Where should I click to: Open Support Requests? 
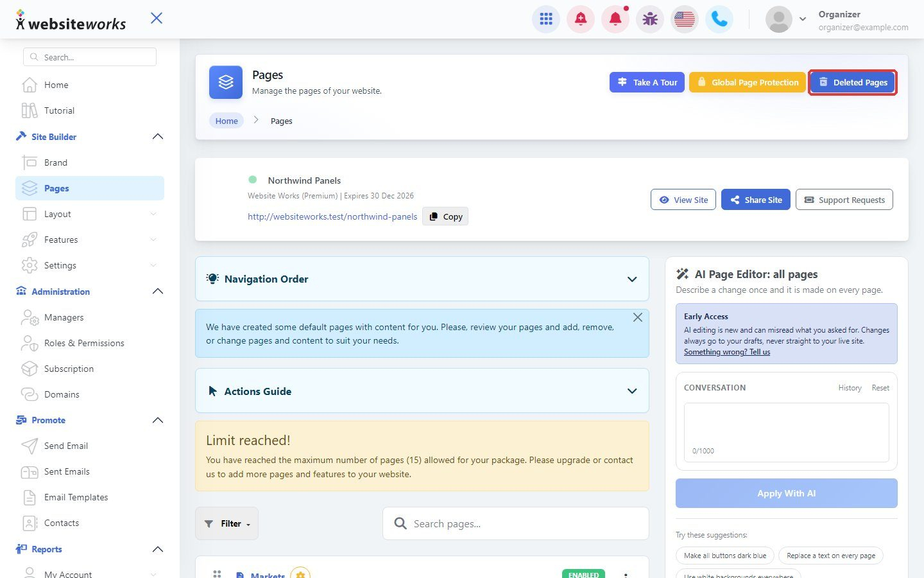tap(844, 200)
